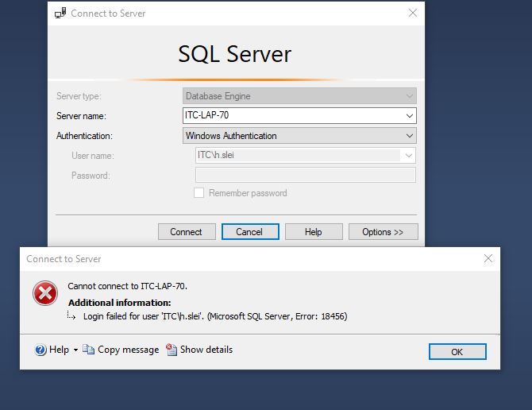Click the additional information arrow indicator icon
This screenshot has height=410, width=532.
tap(71, 316)
